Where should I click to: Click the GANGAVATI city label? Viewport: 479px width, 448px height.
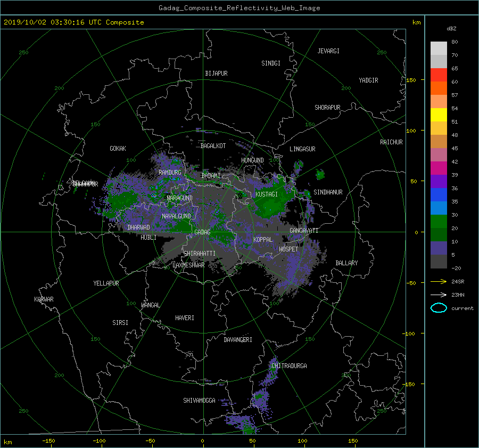click(304, 231)
